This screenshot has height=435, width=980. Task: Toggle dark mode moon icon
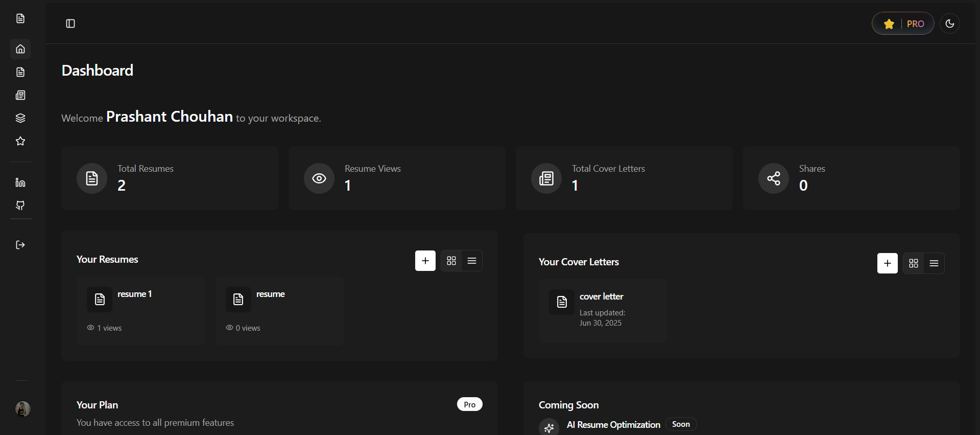950,24
